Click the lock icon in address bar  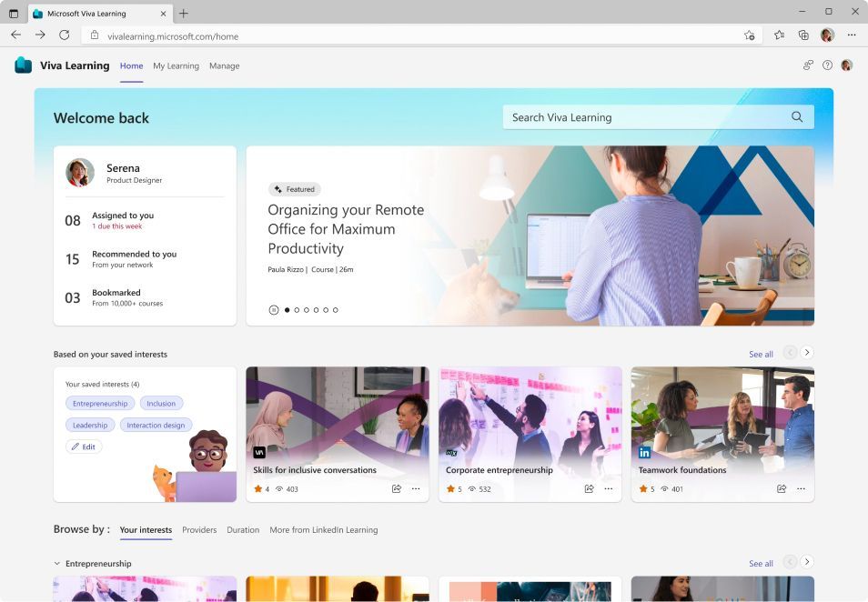click(95, 35)
